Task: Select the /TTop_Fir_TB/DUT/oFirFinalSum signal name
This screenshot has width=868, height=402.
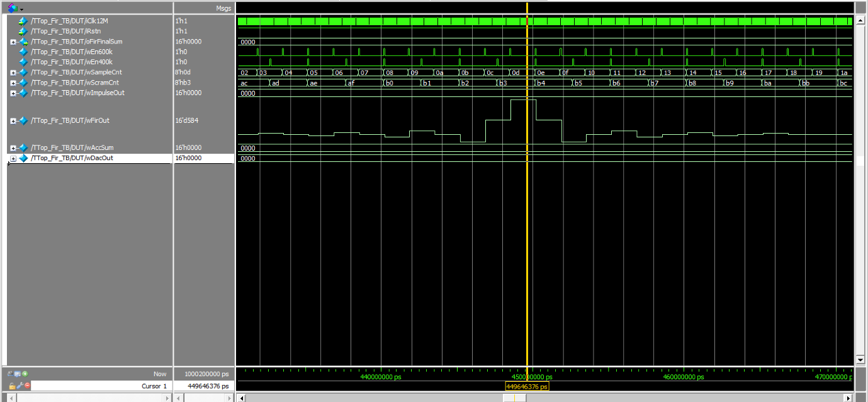Action: click(76, 42)
